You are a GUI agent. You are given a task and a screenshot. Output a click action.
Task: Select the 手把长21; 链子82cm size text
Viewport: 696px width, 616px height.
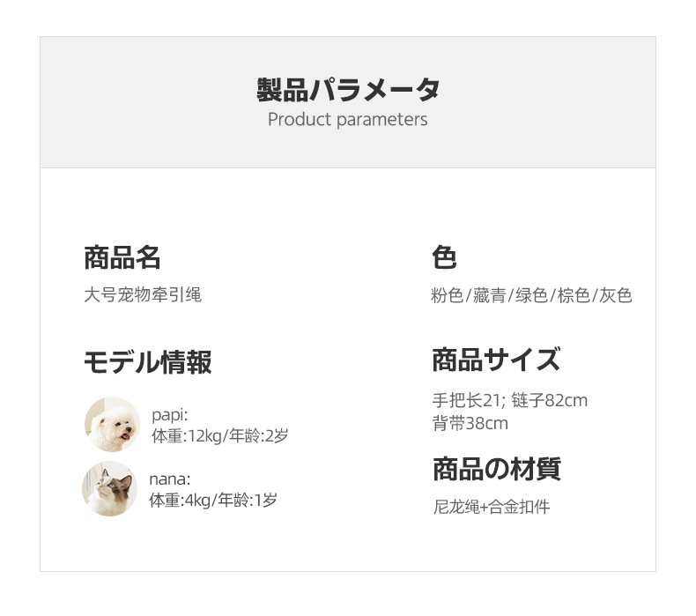[x=509, y=401]
